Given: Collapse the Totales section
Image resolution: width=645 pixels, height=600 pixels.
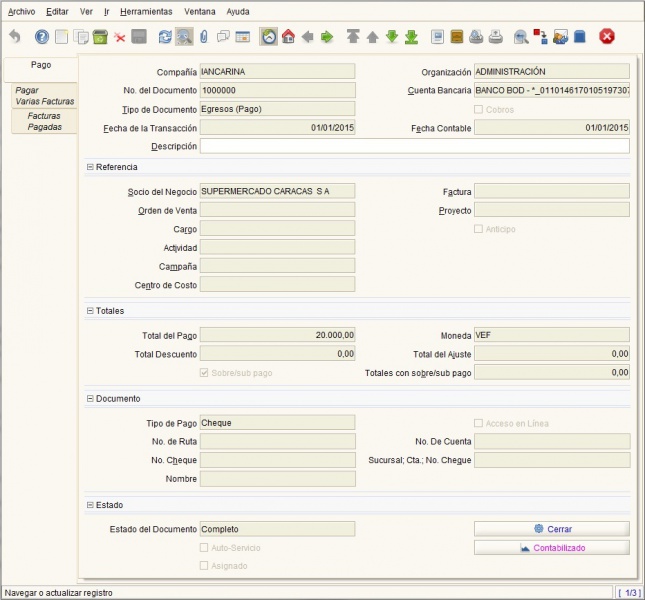Looking at the screenshot, I should point(90,311).
